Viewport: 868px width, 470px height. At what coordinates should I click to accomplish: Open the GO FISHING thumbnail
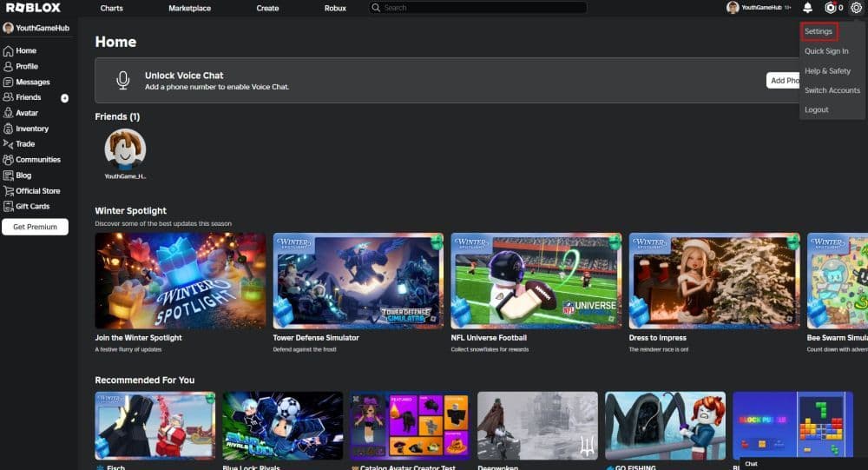point(666,426)
